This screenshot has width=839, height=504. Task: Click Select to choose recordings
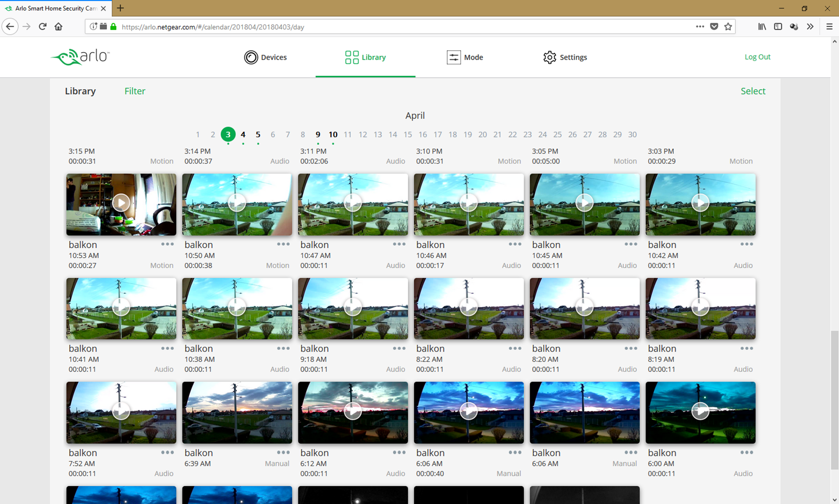pyautogui.click(x=753, y=91)
